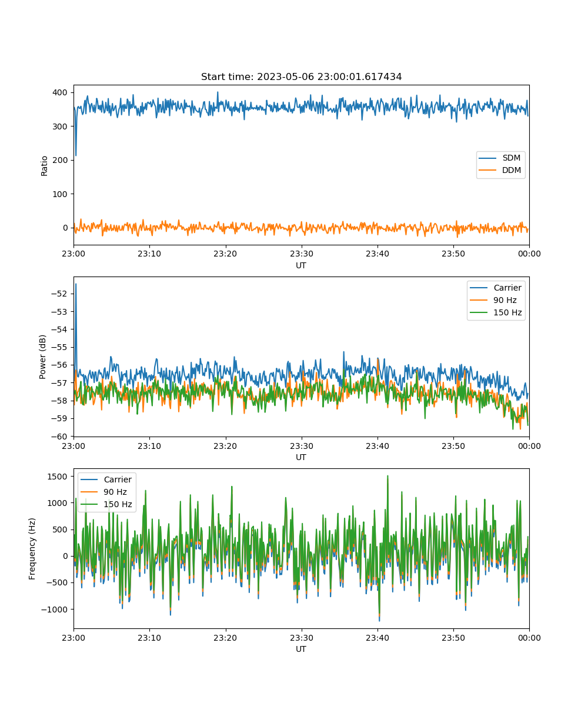Click the 00:00 tick under the Power plot
This screenshot has height=706, width=588.
coord(529,445)
